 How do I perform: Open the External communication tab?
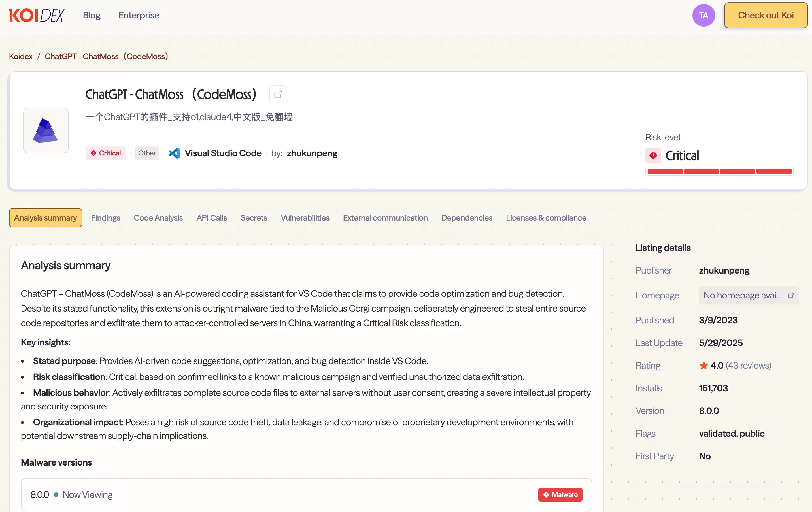point(385,218)
